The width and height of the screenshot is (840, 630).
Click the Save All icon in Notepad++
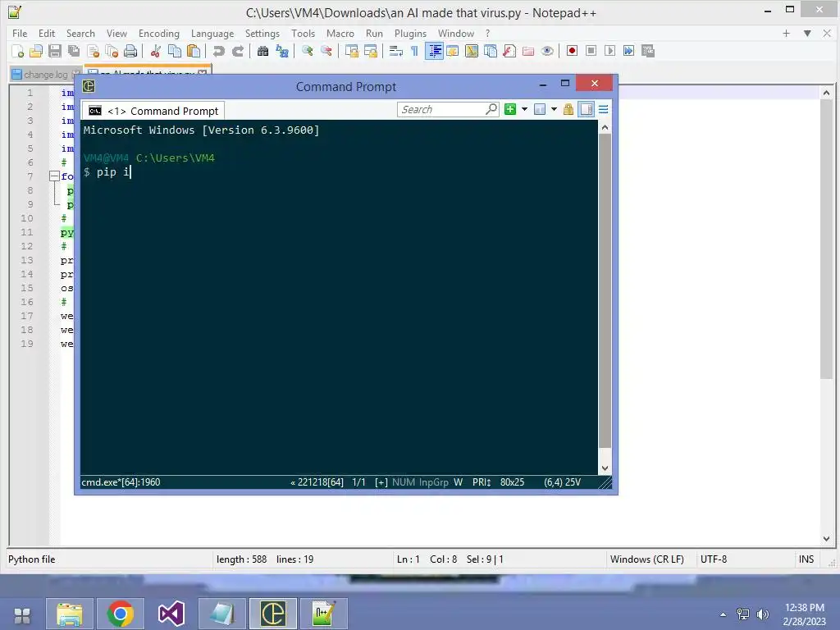coord(74,51)
